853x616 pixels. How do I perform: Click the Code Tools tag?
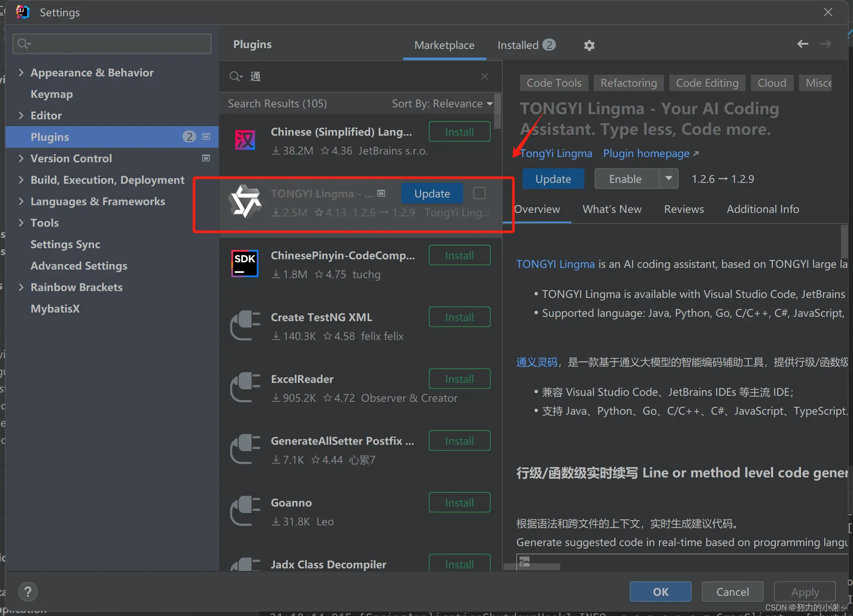554,83
